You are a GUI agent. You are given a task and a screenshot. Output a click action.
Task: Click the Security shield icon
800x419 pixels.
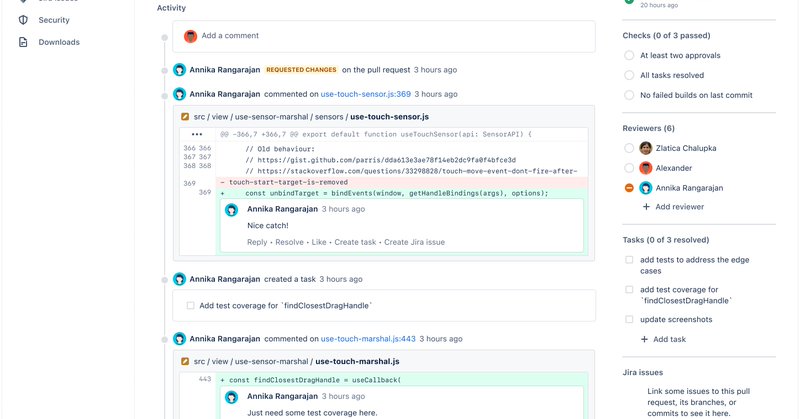(x=23, y=20)
